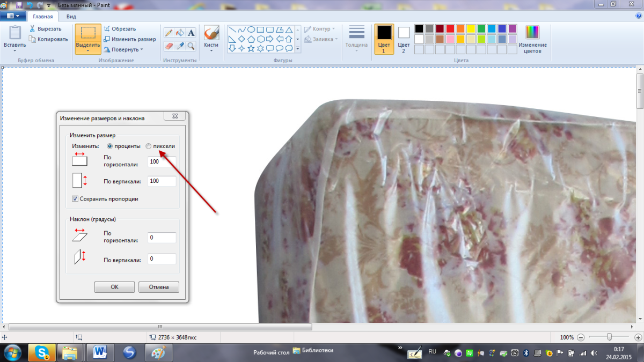This screenshot has width=644, height=362.
Task: Select the Eraser tool
Action: pyautogui.click(x=169, y=46)
